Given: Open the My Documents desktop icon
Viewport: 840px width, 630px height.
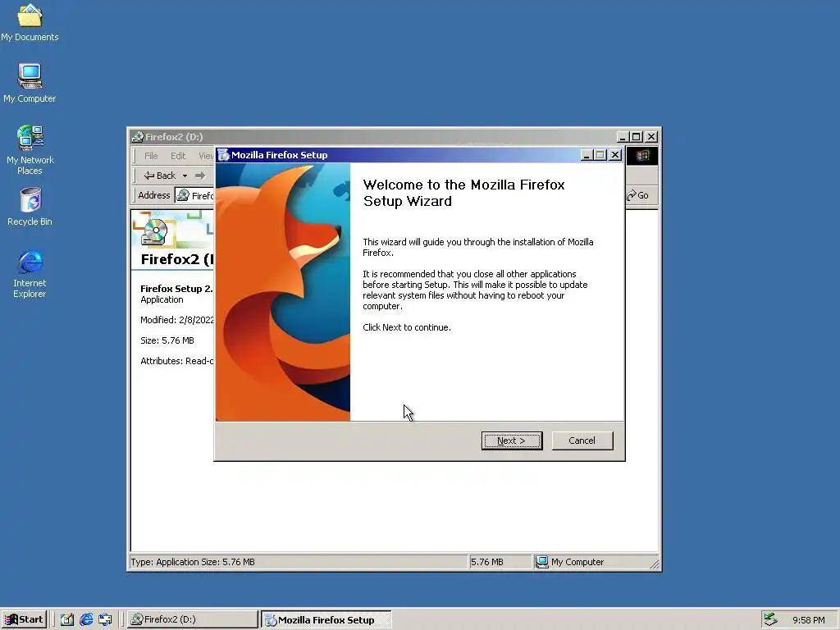Looking at the screenshot, I should [30, 21].
